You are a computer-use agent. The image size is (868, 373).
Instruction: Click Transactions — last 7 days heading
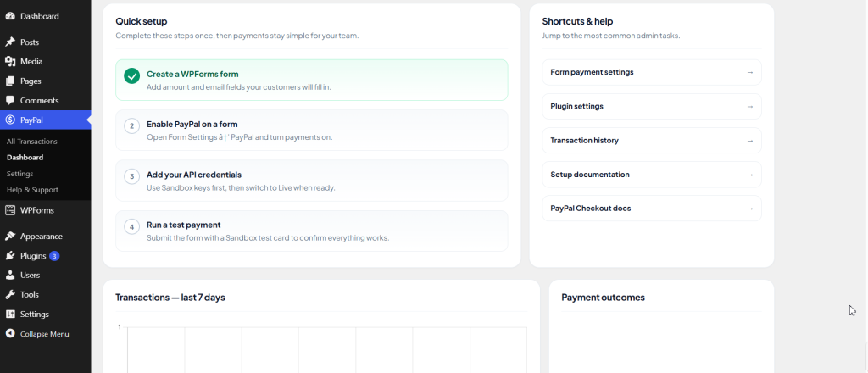coord(170,298)
